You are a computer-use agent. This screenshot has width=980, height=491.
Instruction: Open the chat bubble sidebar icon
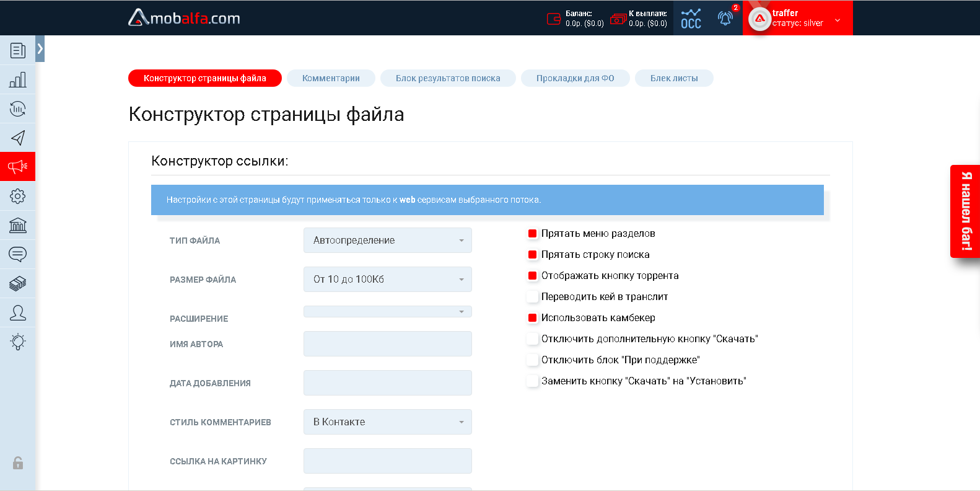(x=17, y=254)
